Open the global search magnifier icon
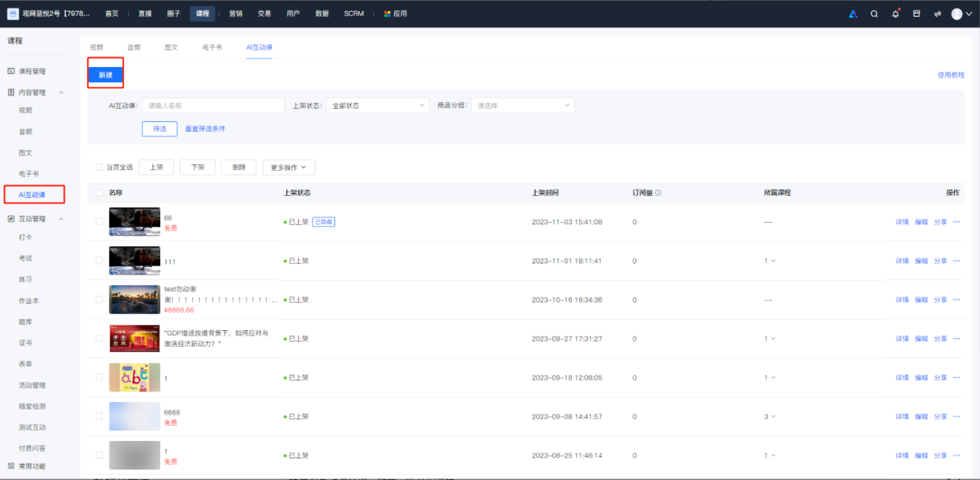 click(874, 13)
